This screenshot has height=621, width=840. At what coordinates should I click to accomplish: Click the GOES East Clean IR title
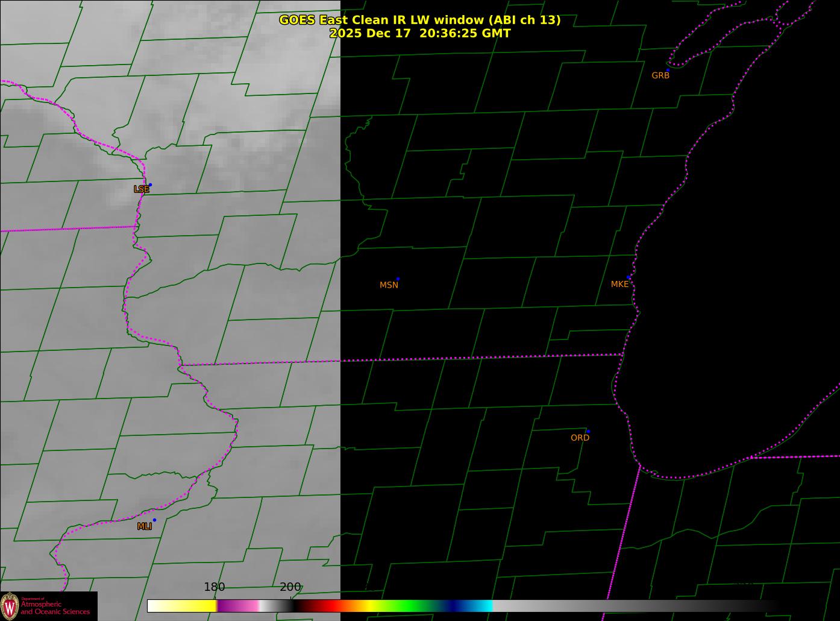(x=419, y=20)
